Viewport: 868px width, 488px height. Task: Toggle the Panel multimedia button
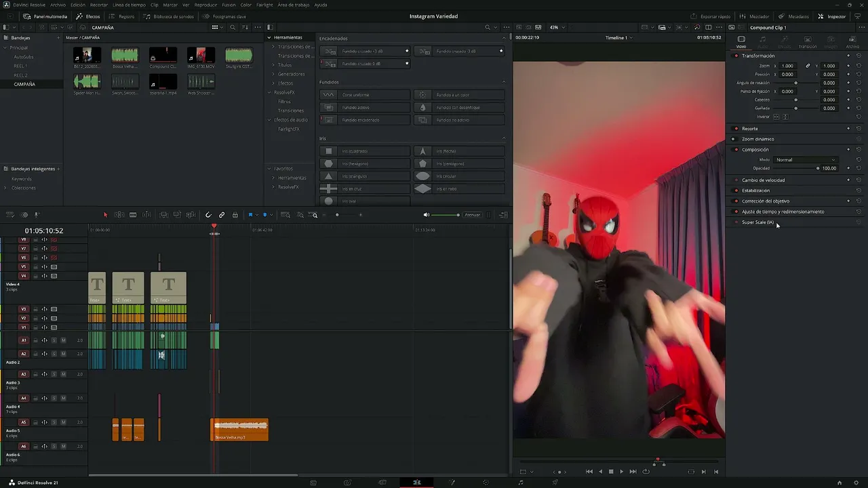pyautogui.click(x=45, y=16)
